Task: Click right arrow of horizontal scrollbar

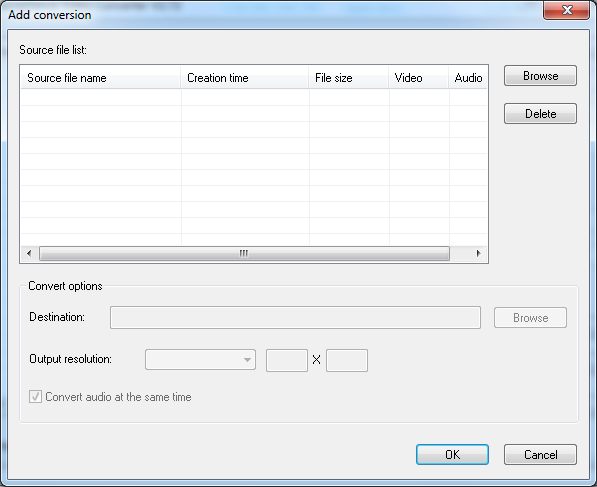Action: (479, 253)
